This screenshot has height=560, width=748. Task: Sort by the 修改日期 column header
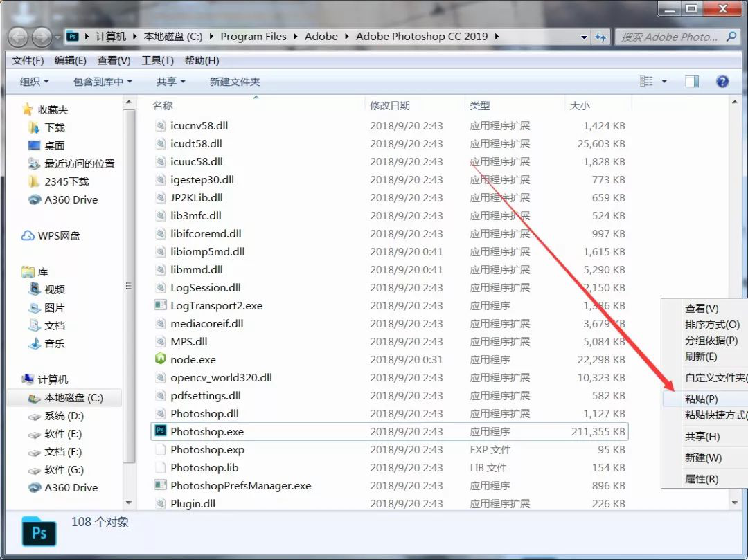click(x=390, y=105)
